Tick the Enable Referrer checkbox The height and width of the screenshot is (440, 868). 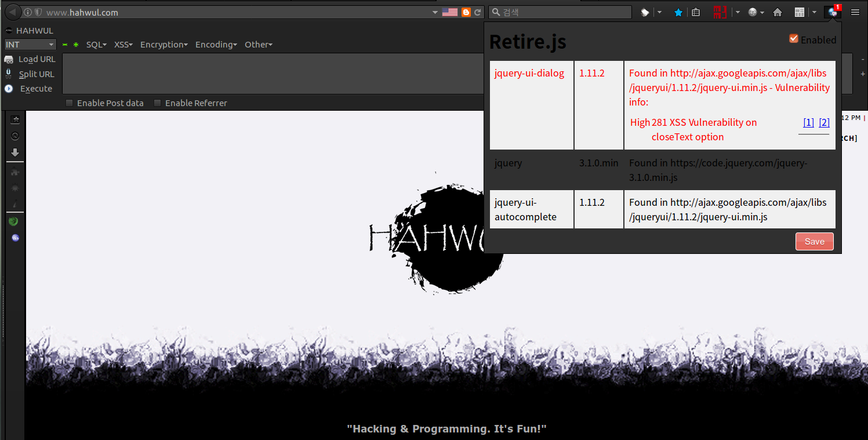point(157,103)
